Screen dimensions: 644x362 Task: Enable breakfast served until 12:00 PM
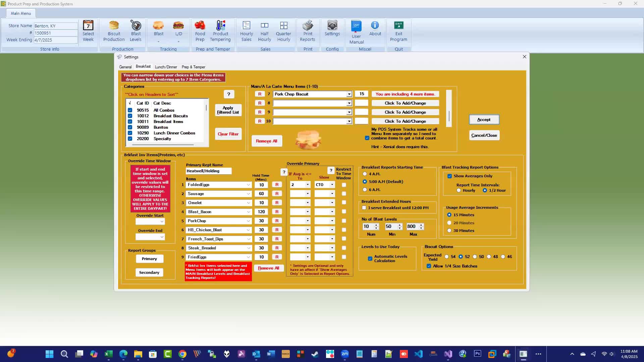(x=364, y=208)
